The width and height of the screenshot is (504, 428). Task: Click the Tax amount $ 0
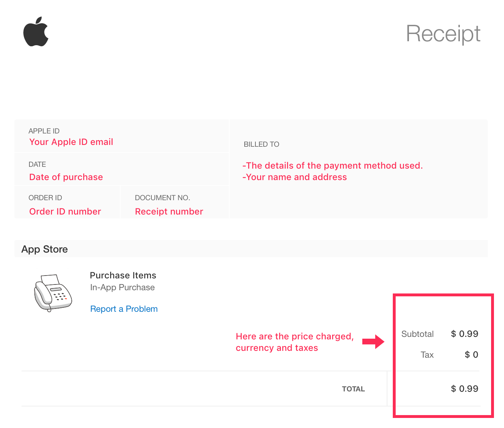[471, 354]
